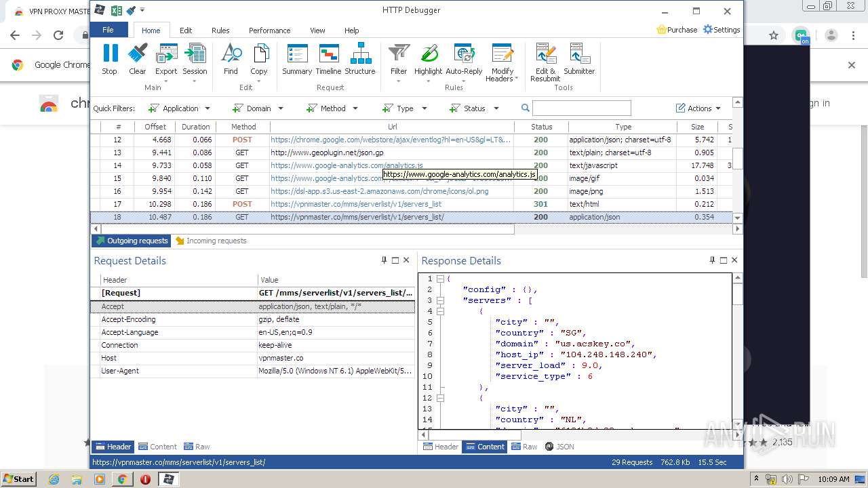Open the Session tool
This screenshot has width=868, height=488.
click(195, 62)
